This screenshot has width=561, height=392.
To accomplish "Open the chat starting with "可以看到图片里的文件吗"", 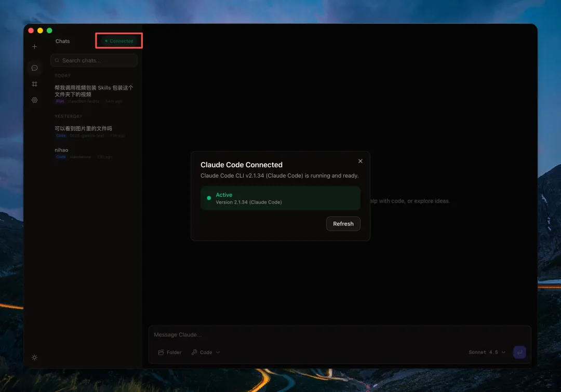I will pyautogui.click(x=83, y=128).
